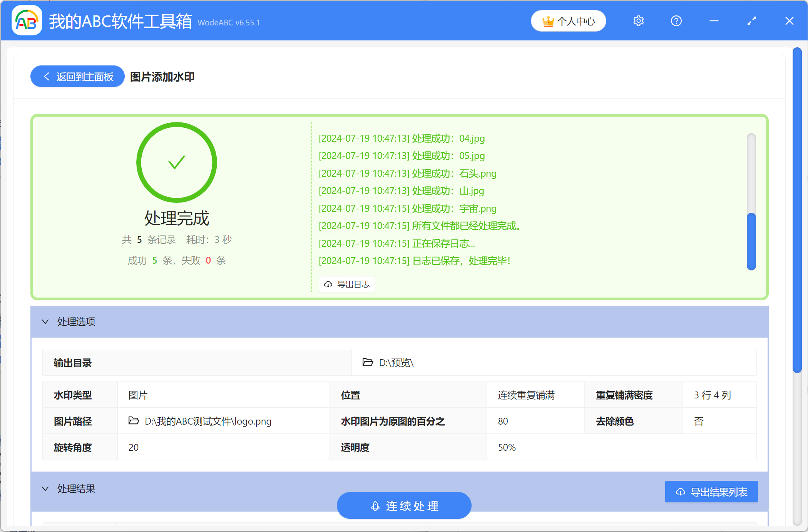Open the logo.png image path link
This screenshot has width=808, height=532.
[208, 421]
